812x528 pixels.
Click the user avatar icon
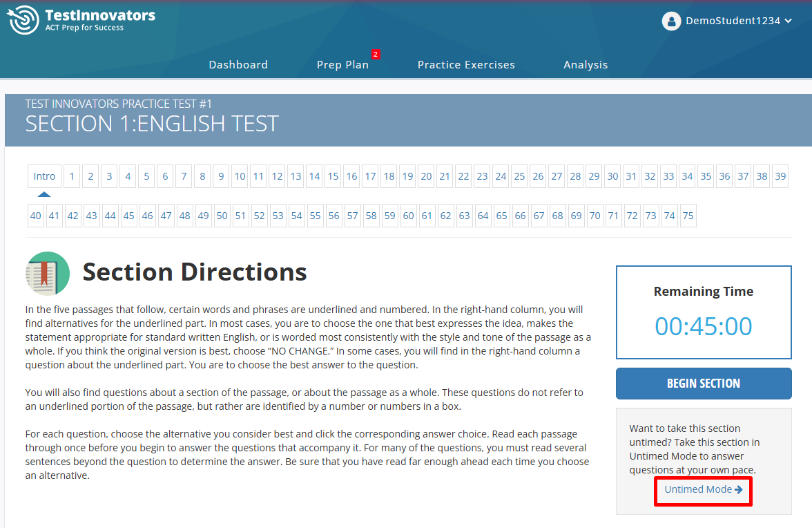(671, 21)
